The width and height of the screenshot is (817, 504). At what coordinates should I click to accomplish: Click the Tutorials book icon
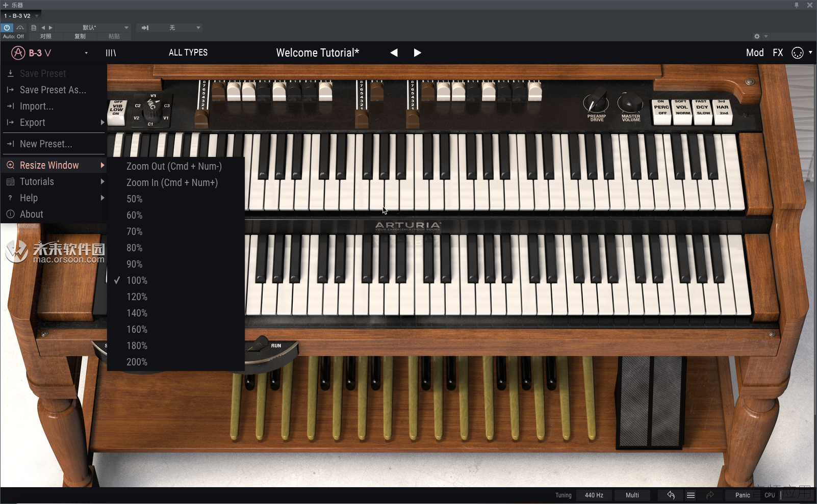[x=10, y=181]
